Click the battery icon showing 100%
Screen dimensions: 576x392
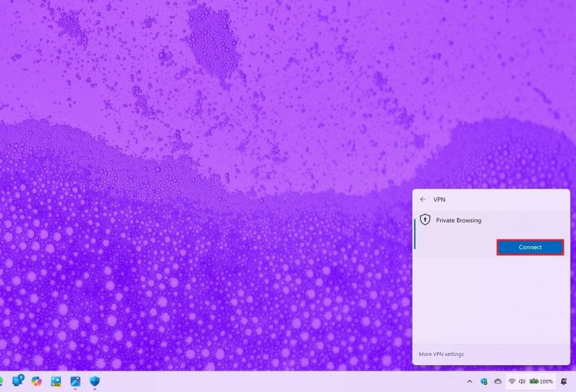[533, 381]
